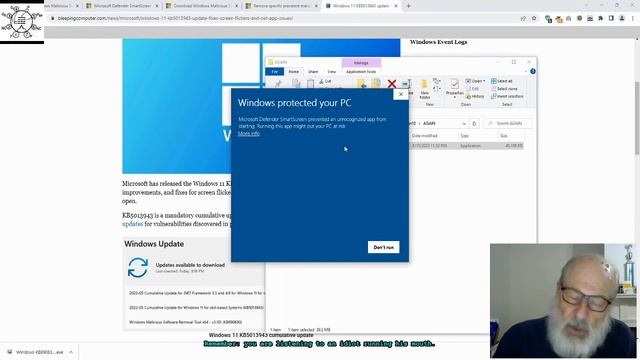The height and width of the screenshot is (360, 640).
Task: Click Edit in the Open group
Action: coord(473,89)
